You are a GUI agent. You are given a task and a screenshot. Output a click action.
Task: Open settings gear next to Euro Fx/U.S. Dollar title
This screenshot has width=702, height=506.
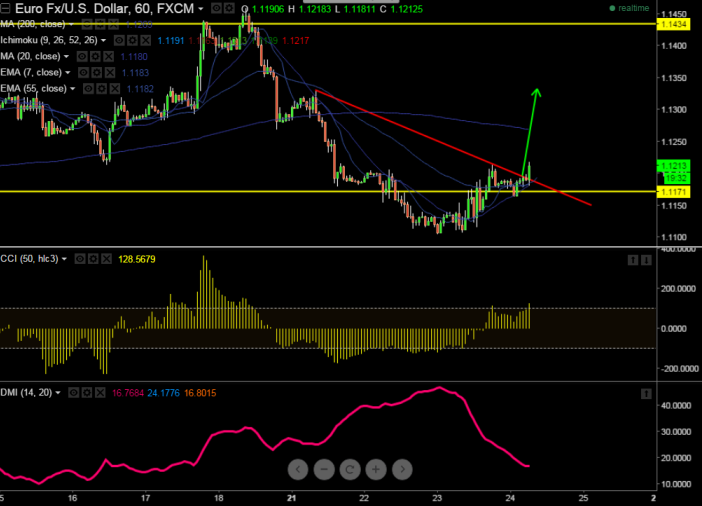point(229,9)
